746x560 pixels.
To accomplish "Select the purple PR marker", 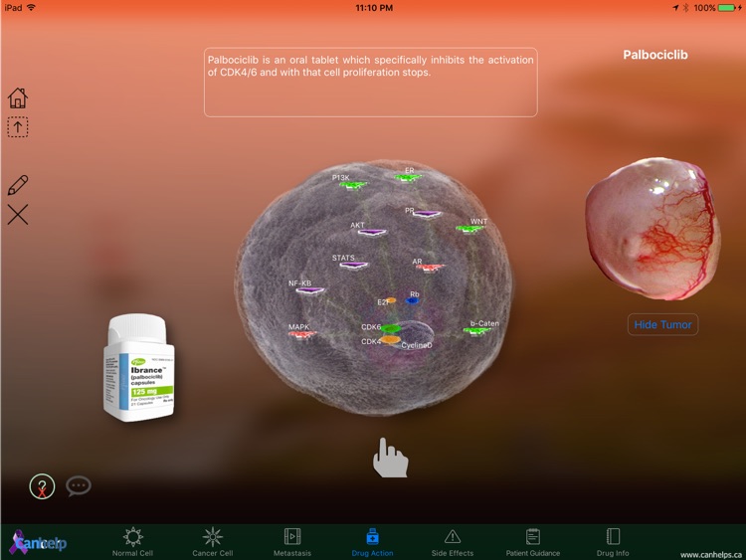I will [x=427, y=214].
